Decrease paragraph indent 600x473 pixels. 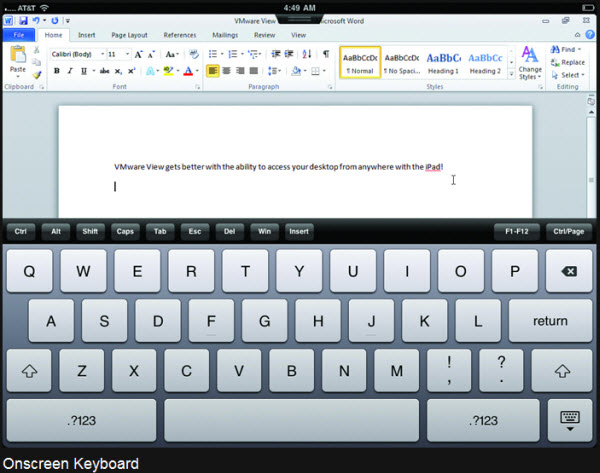(276, 54)
